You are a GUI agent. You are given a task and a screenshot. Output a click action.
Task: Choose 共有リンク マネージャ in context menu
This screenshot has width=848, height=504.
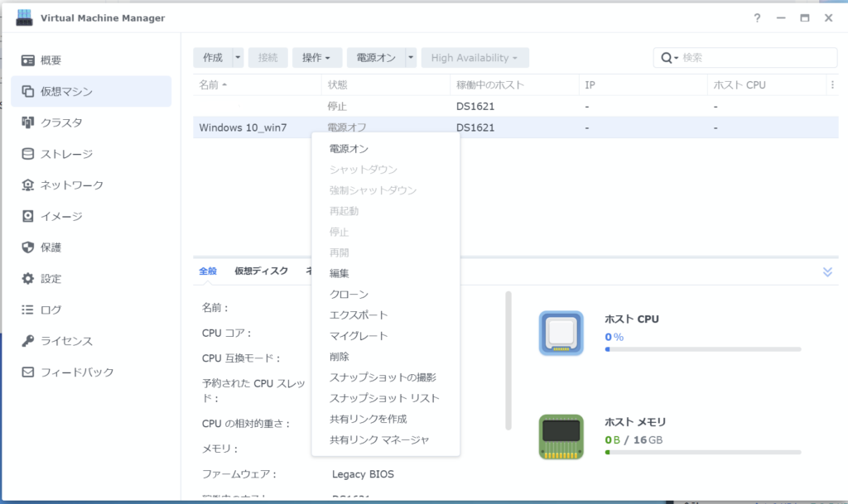pos(386,439)
